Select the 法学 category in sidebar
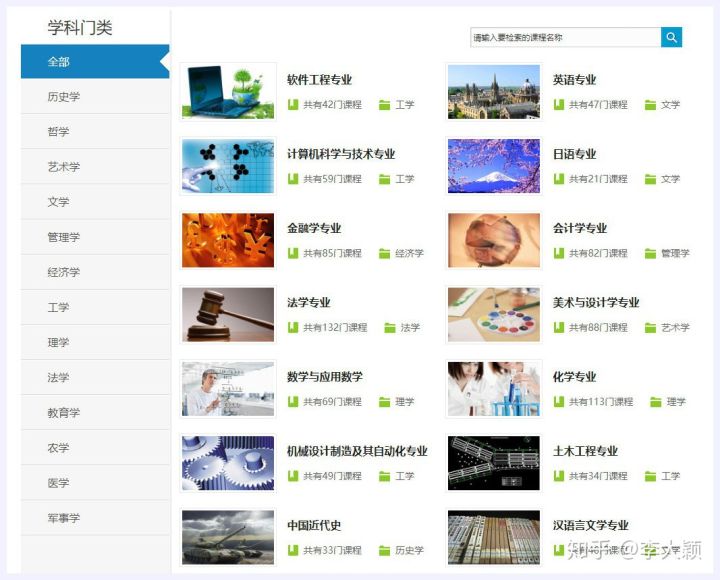This screenshot has width=720, height=580. coord(95,377)
